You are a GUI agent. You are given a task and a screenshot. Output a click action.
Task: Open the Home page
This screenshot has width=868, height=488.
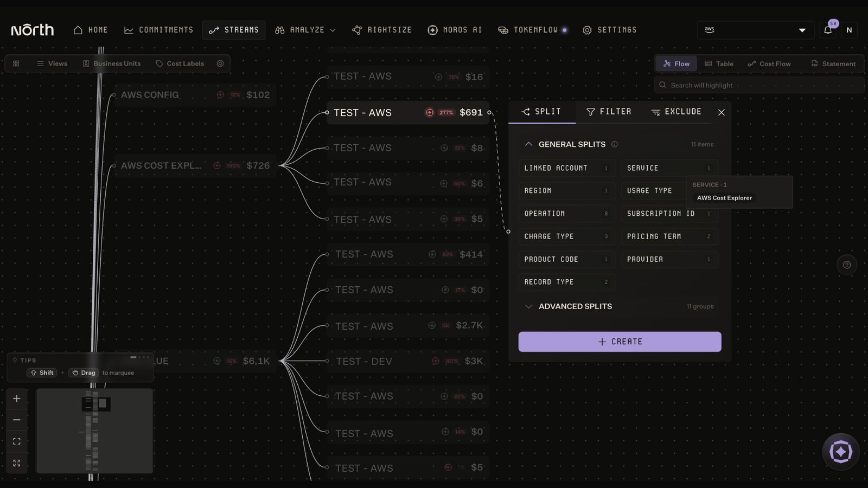point(91,30)
